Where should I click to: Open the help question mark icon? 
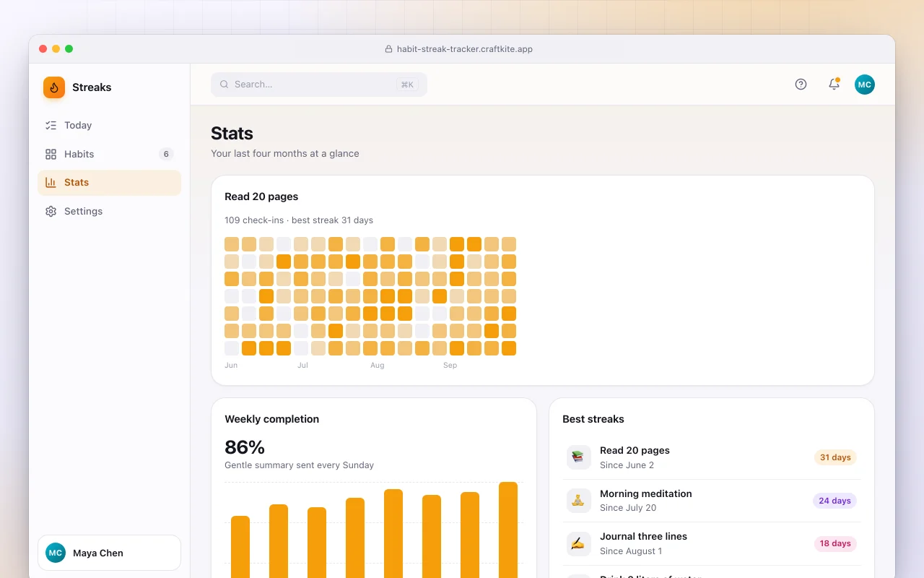pyautogui.click(x=801, y=85)
